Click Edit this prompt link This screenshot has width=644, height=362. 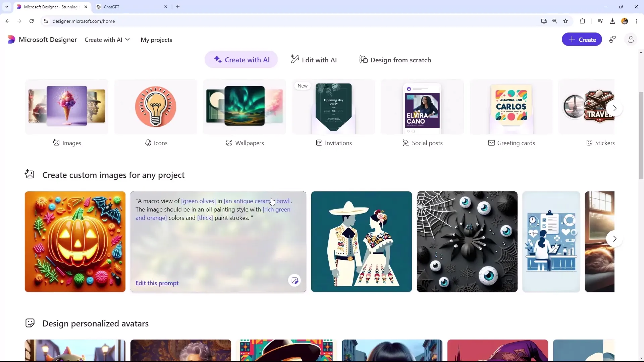pos(157,283)
